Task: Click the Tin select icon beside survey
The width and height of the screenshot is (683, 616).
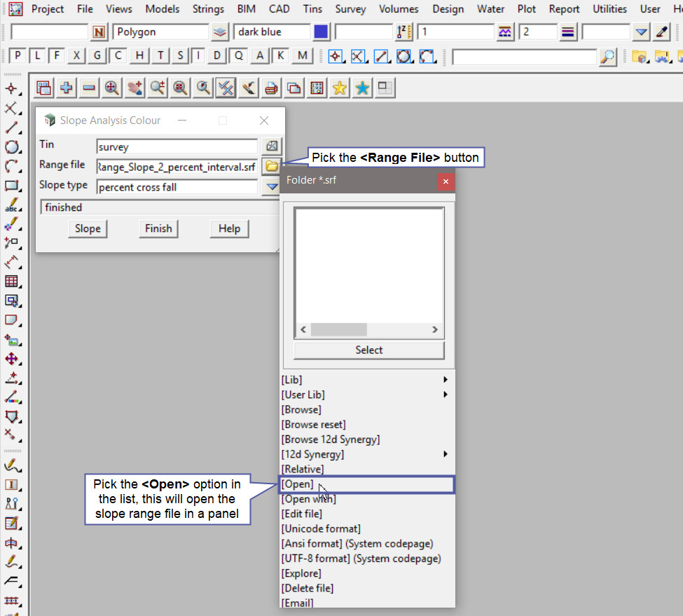Action: (270, 146)
